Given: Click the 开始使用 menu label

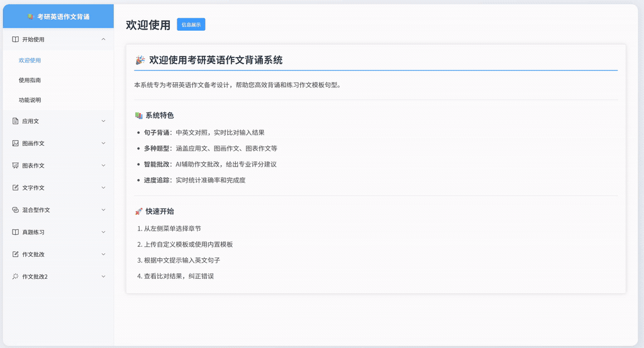Looking at the screenshot, I should [x=33, y=40].
